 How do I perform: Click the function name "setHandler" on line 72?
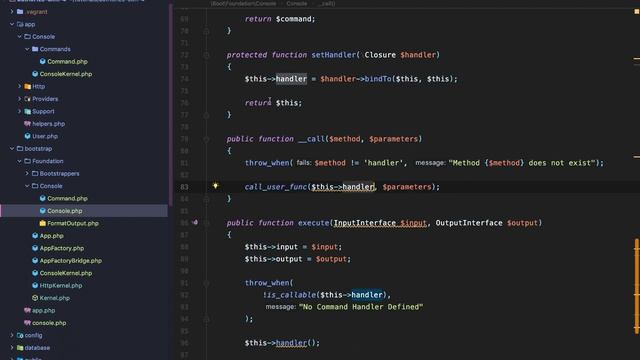click(x=333, y=55)
